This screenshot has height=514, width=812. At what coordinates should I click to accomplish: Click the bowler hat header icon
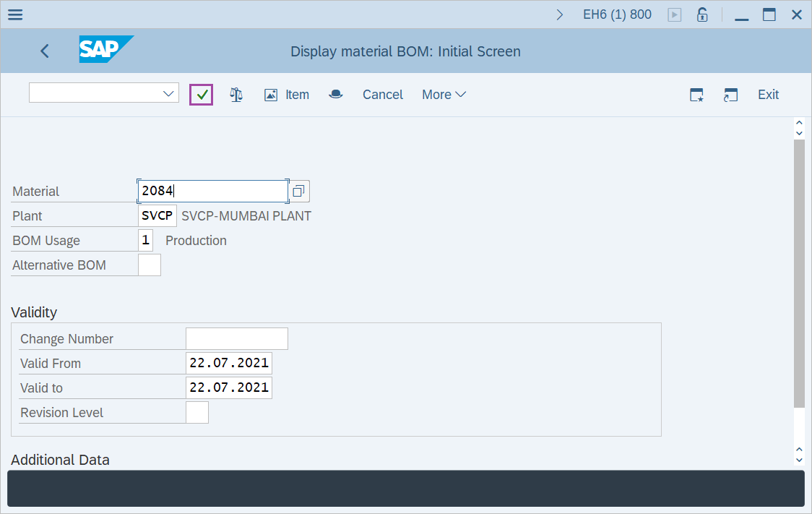point(335,94)
